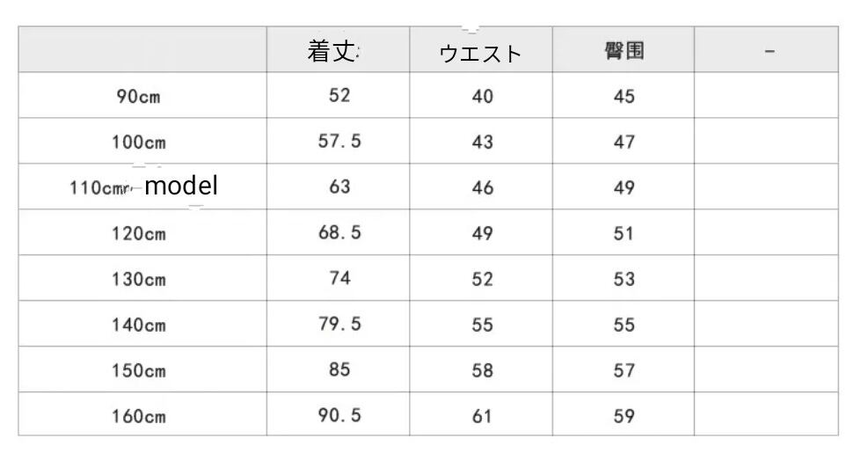Select the 140cm row label
868x454 pixels.
click(x=138, y=325)
